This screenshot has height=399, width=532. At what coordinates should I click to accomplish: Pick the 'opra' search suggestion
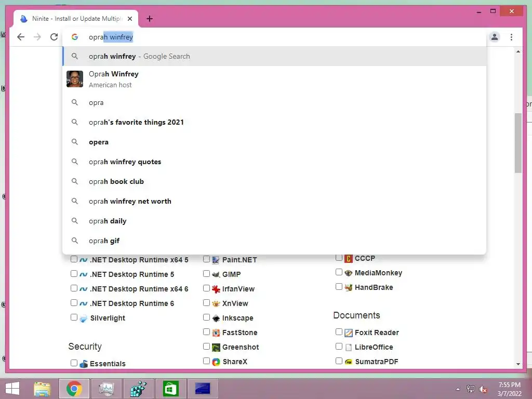(x=274, y=102)
